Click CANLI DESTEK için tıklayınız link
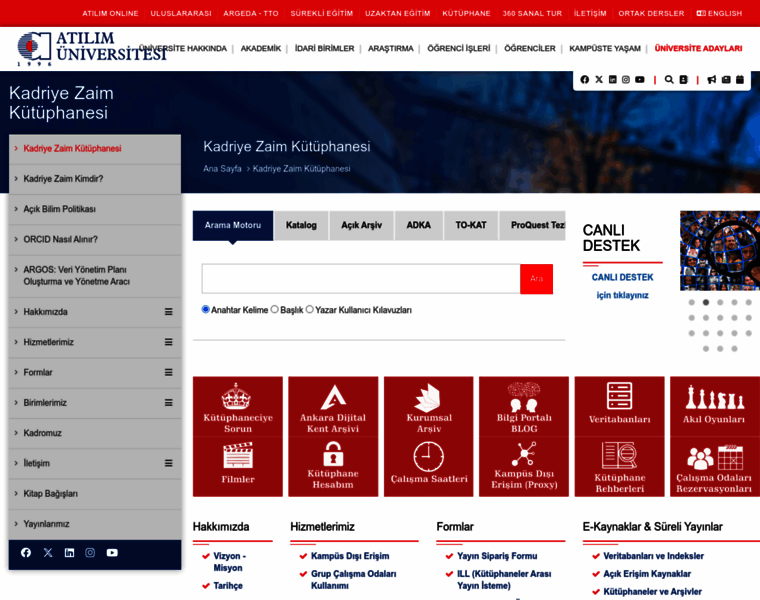760x600 pixels. click(622, 286)
